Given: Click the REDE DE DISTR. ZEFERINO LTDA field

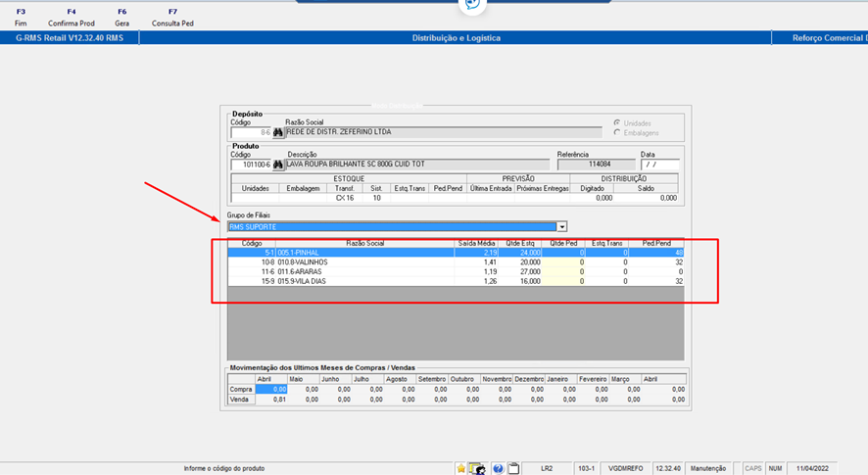Looking at the screenshot, I should click(443, 132).
